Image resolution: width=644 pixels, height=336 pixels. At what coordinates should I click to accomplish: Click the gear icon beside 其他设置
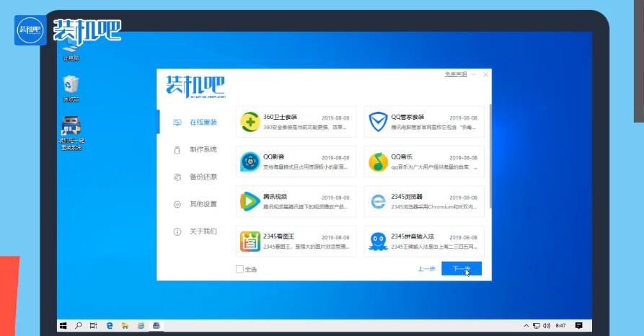pos(177,205)
